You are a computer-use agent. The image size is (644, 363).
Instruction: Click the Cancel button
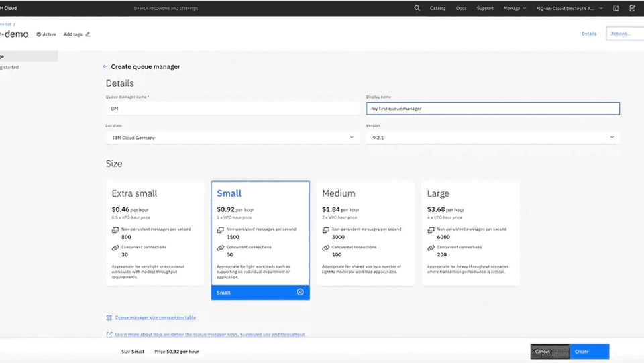pyautogui.click(x=550, y=352)
